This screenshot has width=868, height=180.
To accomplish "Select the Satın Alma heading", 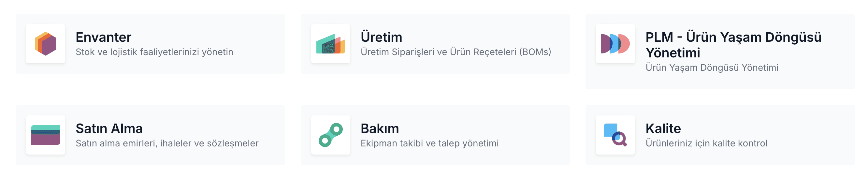I will [x=109, y=128].
